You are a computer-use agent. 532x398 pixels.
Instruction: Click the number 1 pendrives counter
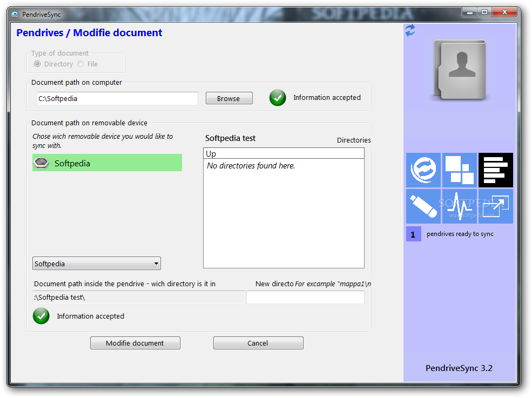pyautogui.click(x=413, y=234)
